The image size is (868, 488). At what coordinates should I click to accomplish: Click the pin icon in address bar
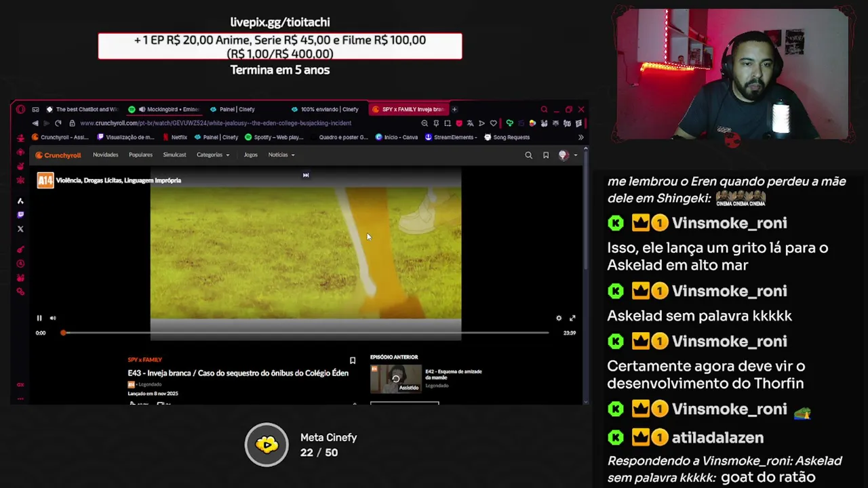click(x=436, y=123)
